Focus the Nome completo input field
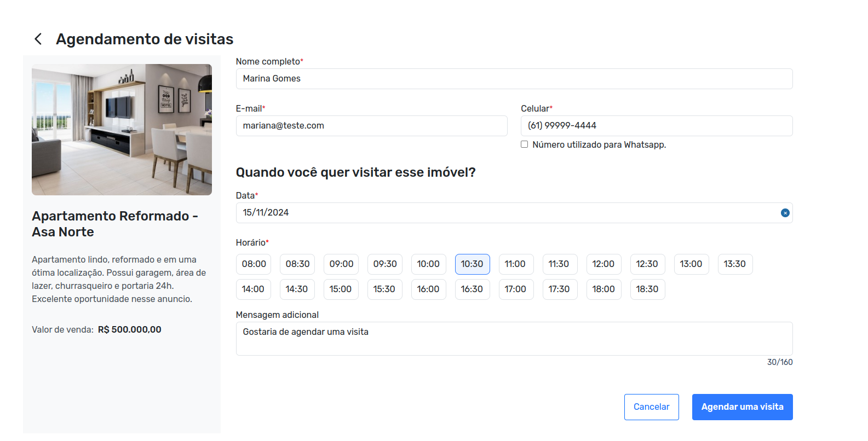This screenshot has height=441, width=868. [x=514, y=79]
